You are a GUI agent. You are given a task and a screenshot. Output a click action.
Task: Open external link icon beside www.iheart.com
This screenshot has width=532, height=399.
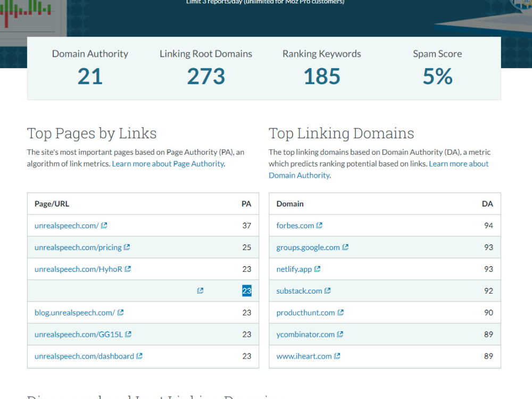pos(337,355)
